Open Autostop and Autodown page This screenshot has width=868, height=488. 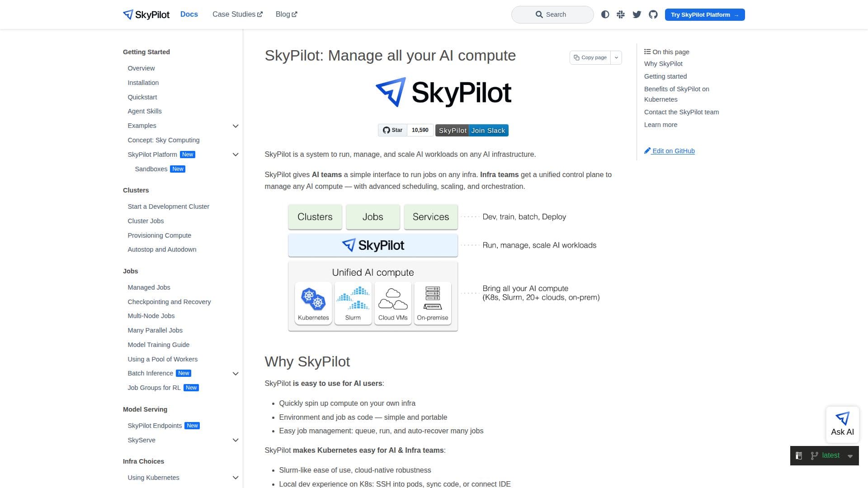pyautogui.click(x=162, y=249)
